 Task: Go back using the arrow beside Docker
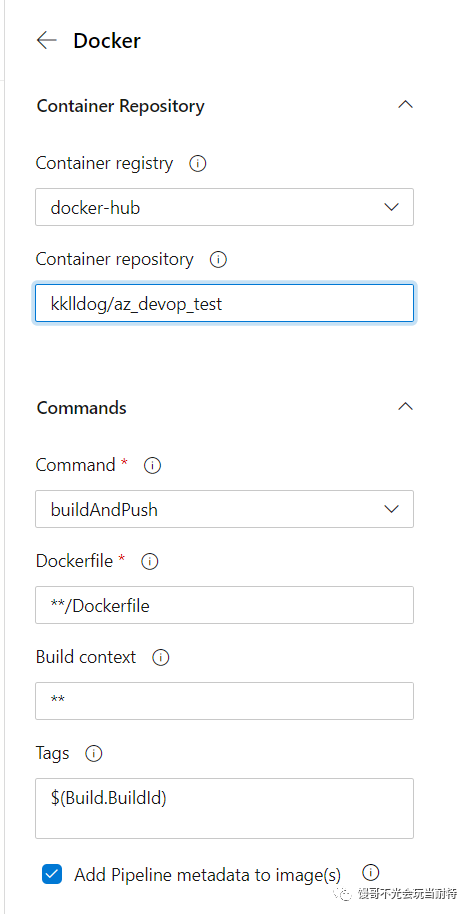click(47, 40)
